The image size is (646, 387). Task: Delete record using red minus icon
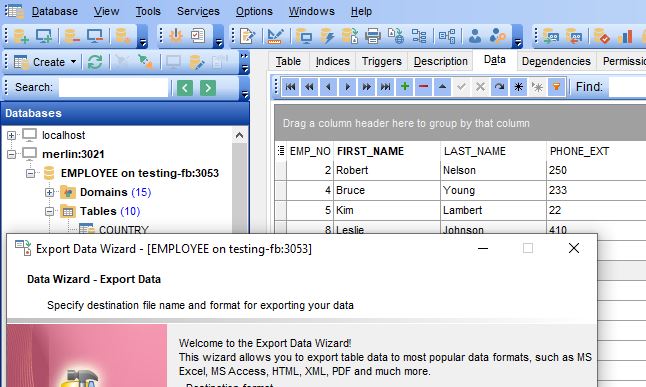(424, 87)
